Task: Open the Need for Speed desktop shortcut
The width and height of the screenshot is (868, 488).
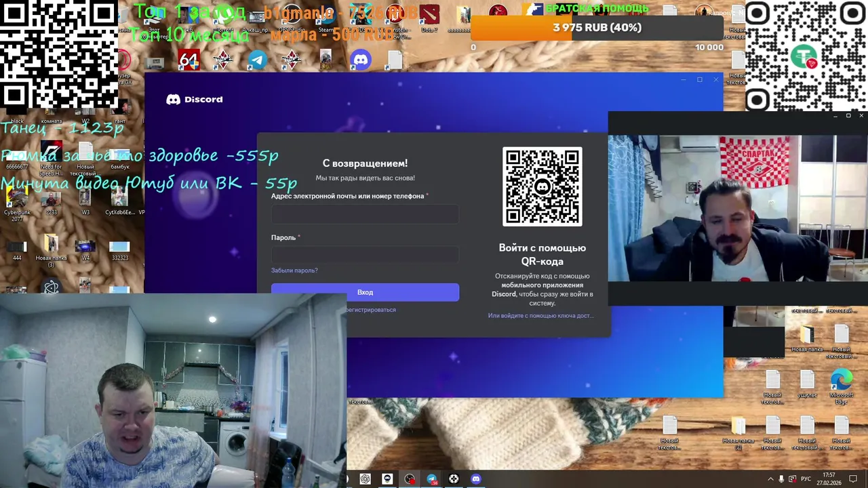Action: [x=52, y=157]
